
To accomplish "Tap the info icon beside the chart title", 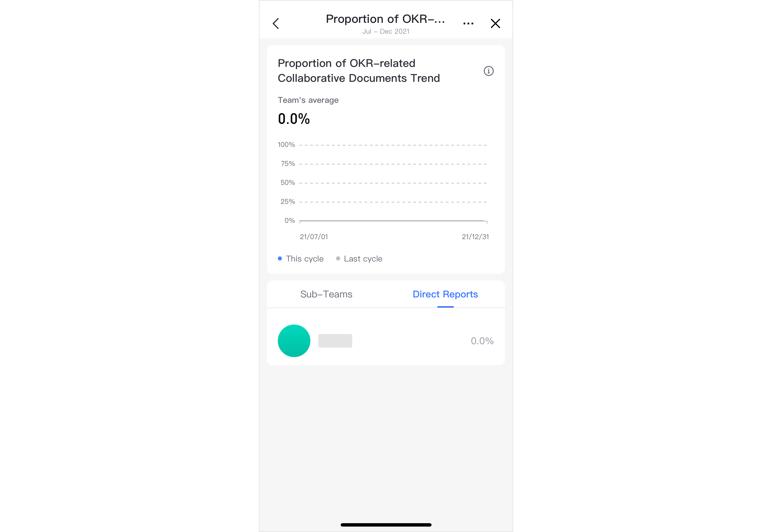I will coord(489,71).
